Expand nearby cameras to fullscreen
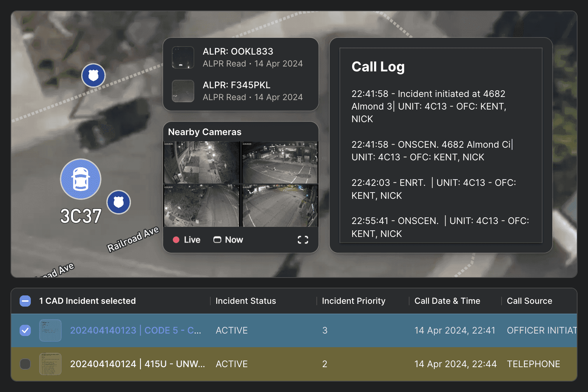588x392 pixels. [303, 240]
